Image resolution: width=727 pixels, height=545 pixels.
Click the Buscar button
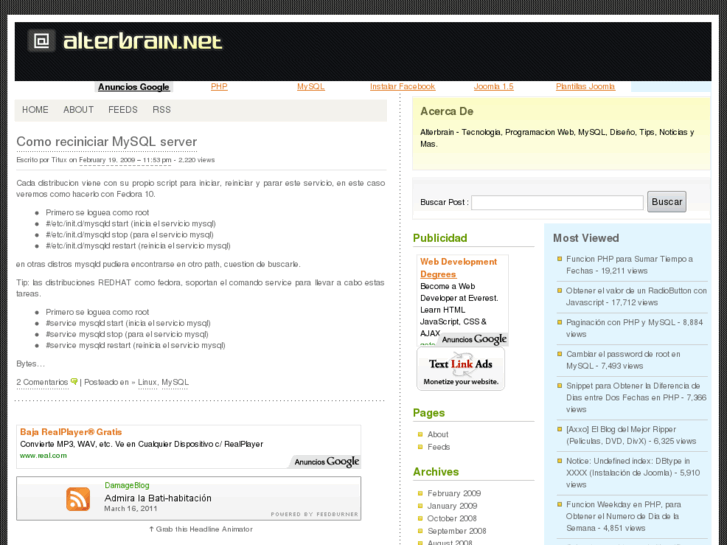click(667, 202)
